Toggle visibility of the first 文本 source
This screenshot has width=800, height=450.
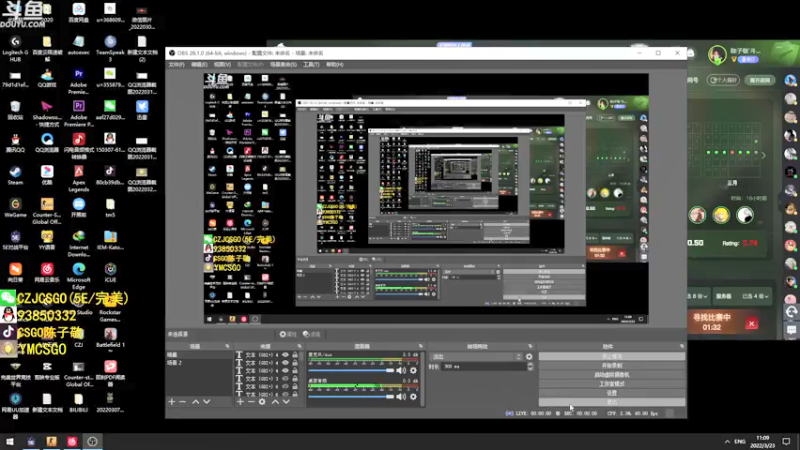pyautogui.click(x=285, y=355)
